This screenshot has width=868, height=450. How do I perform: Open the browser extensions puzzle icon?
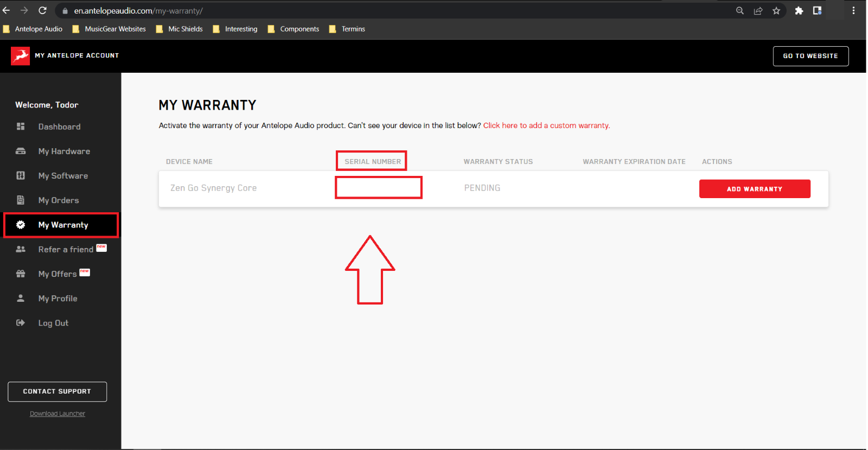click(x=799, y=11)
